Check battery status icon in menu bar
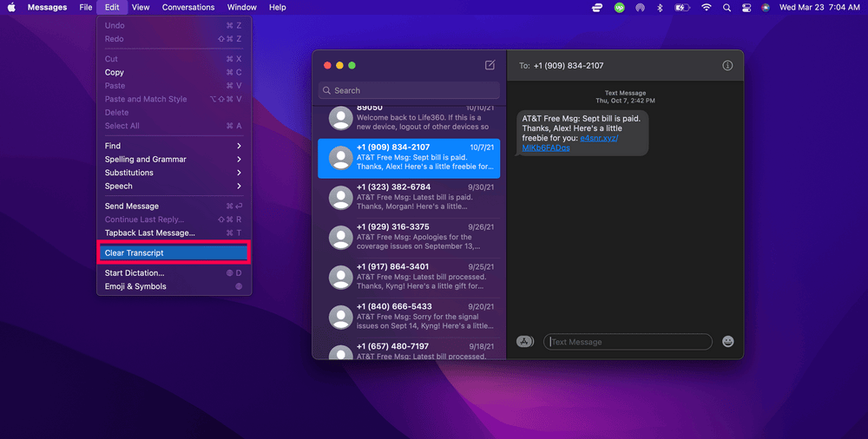Viewport: 868px width, 439px height. (682, 7)
